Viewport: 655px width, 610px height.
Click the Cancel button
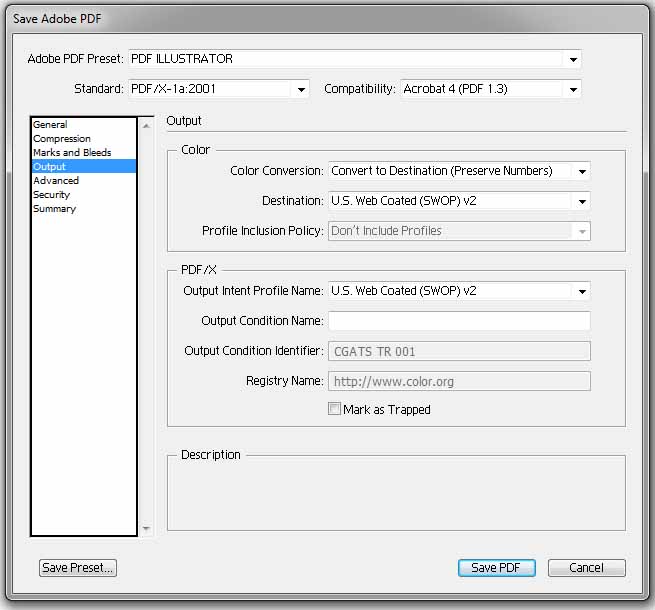coord(586,568)
